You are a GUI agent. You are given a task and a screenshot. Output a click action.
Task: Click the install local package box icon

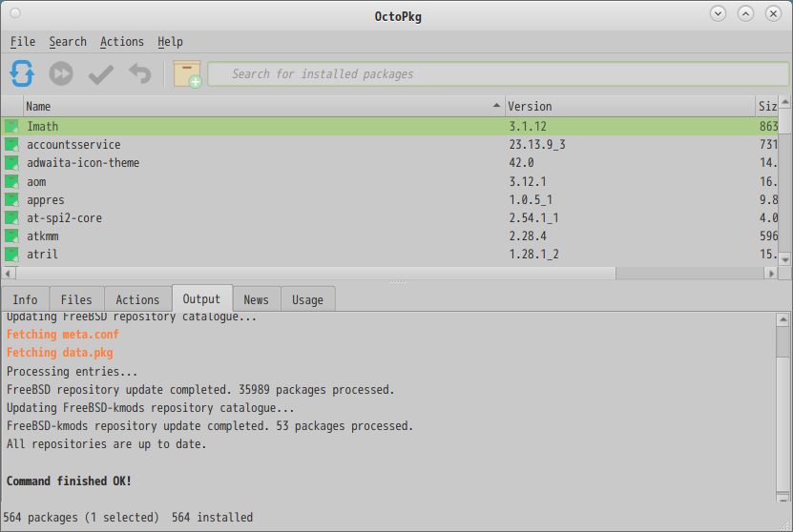(x=187, y=73)
